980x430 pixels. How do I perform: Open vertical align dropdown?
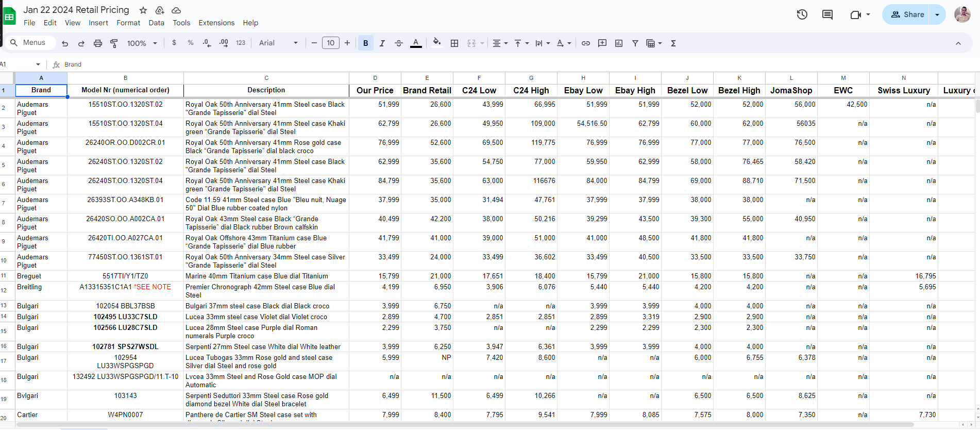pos(521,43)
